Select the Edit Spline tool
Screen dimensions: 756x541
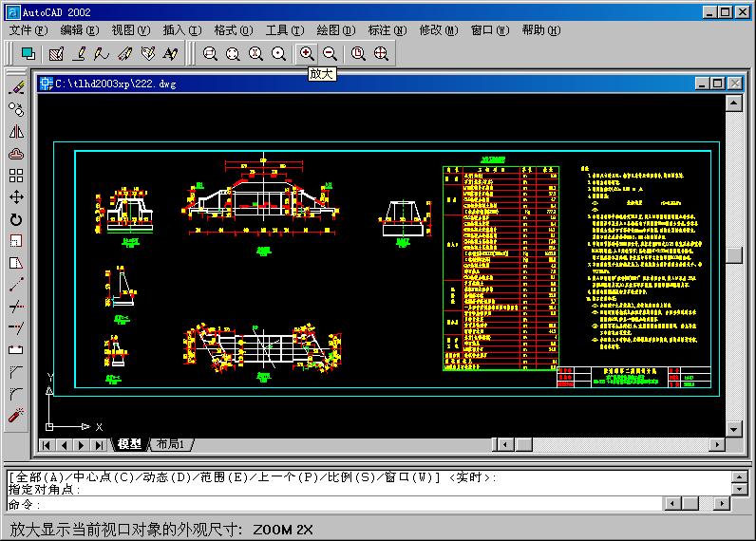coord(102,53)
